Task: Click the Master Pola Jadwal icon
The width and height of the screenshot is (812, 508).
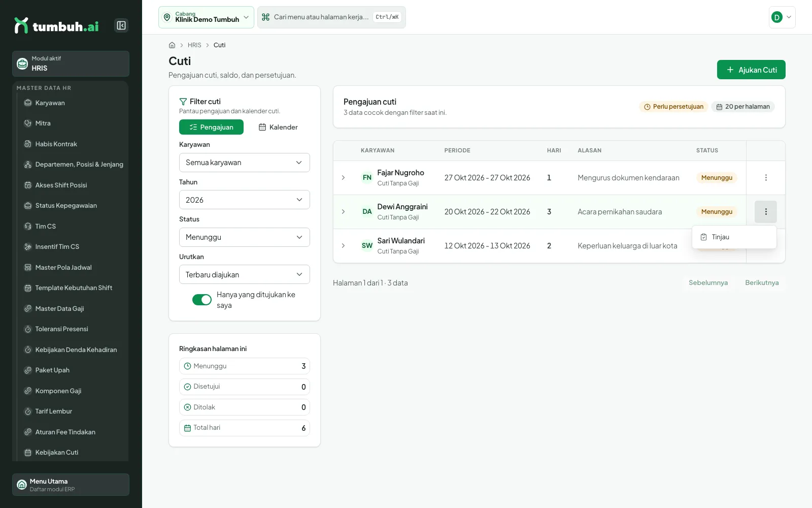Action: 28,267
